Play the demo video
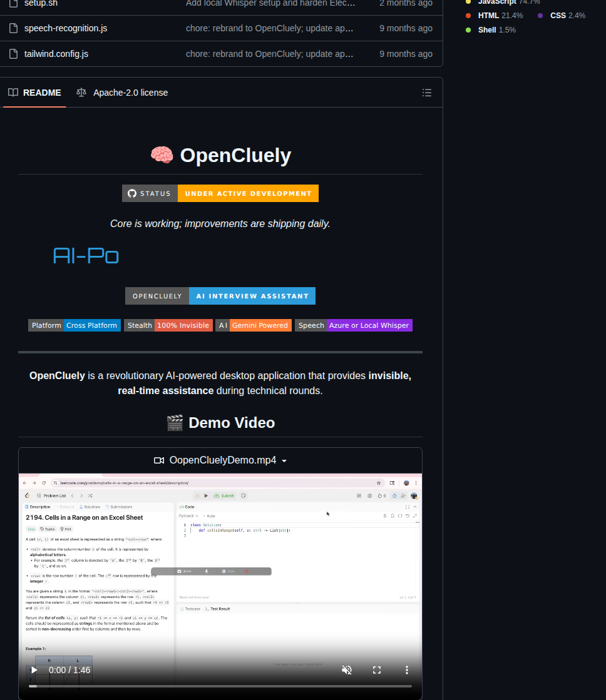The image size is (606, 700). (34, 670)
